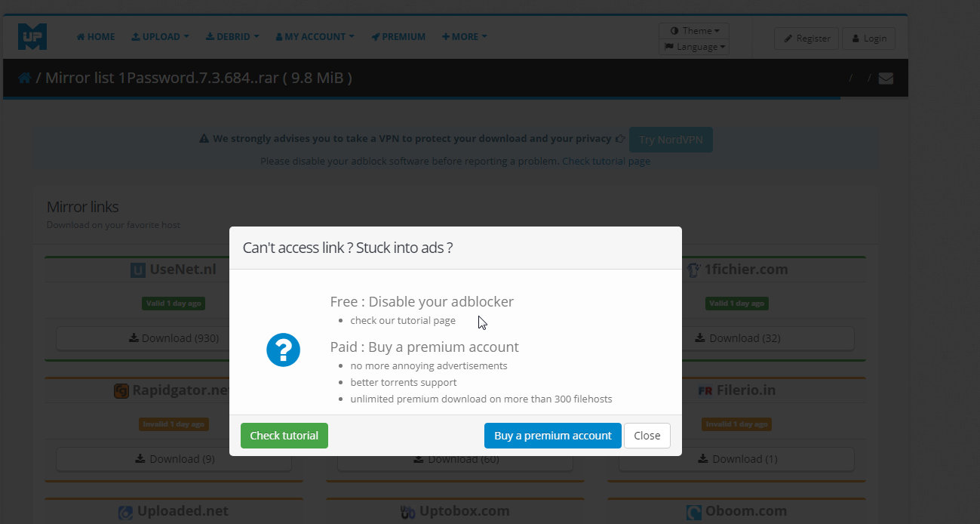Click the envelope contact icon
The width and height of the screenshot is (980, 524).
click(886, 78)
